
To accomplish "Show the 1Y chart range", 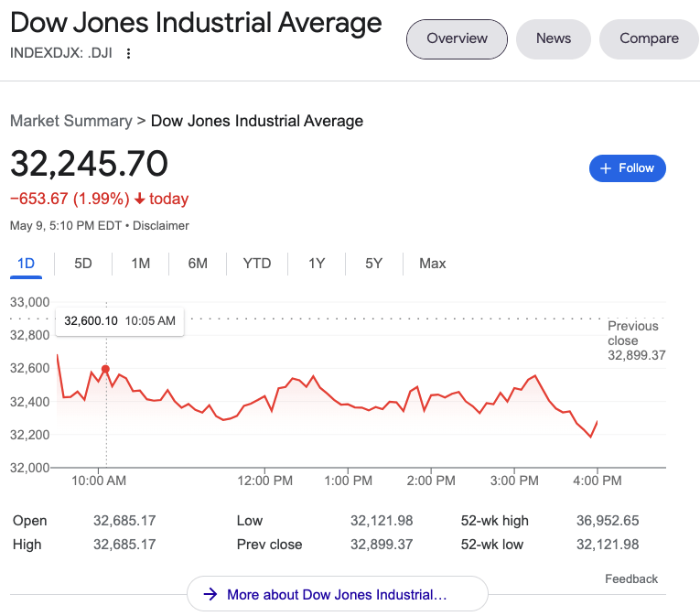I will (x=317, y=264).
